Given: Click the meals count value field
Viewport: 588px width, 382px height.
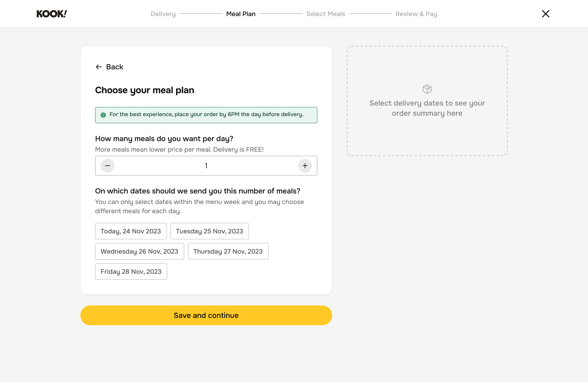Looking at the screenshot, I should click(x=206, y=166).
